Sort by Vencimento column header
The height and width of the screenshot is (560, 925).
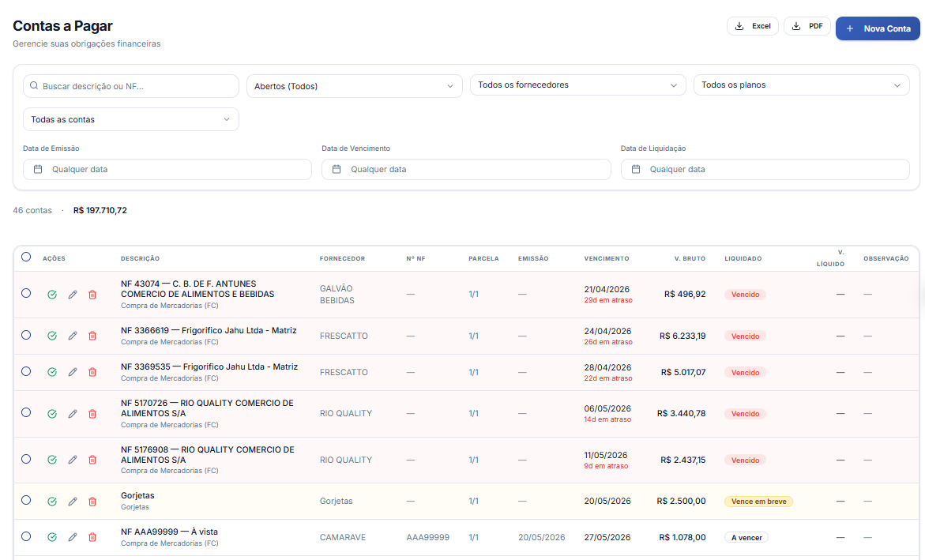tap(607, 258)
